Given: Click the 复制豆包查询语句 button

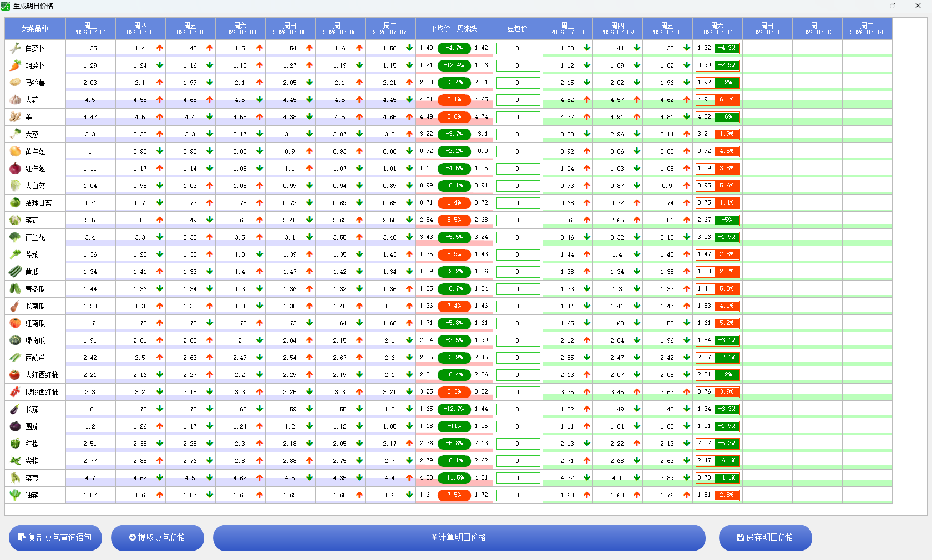Looking at the screenshot, I should click(x=55, y=538).
